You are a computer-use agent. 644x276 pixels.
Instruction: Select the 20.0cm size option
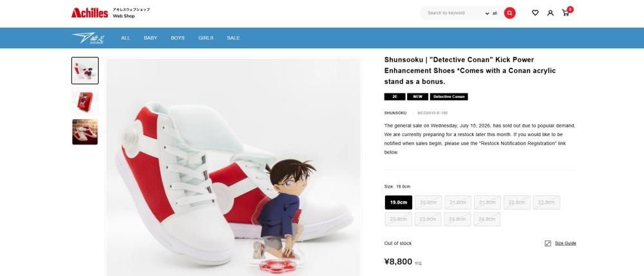click(428, 202)
